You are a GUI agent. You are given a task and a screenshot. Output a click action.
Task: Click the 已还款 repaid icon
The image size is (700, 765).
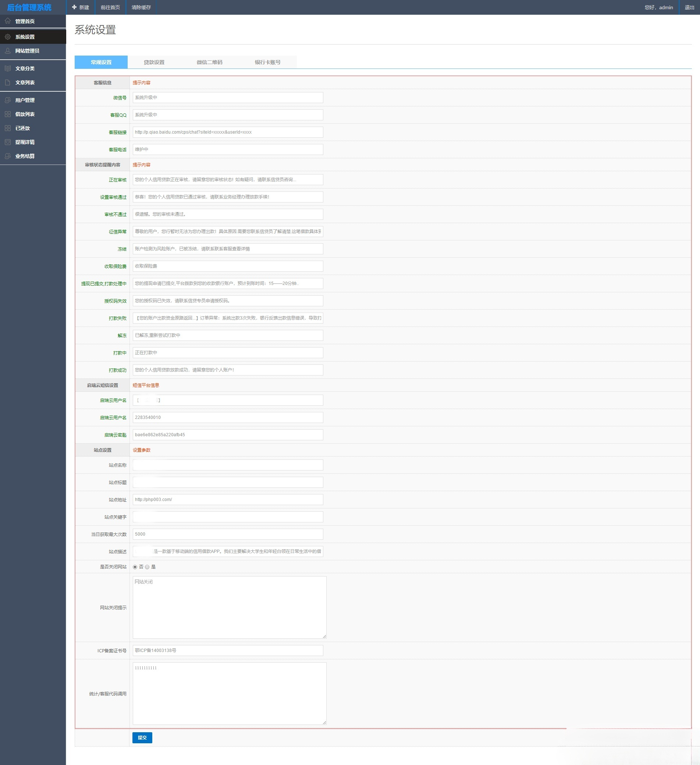[8, 128]
